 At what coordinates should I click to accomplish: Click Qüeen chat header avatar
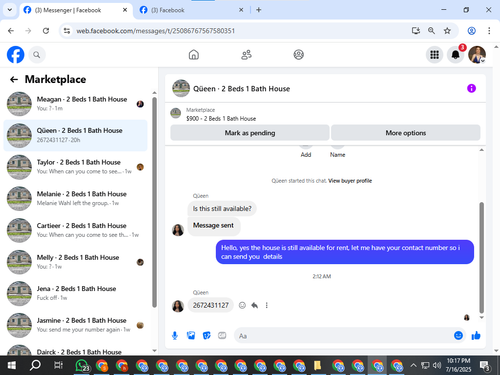tap(181, 88)
